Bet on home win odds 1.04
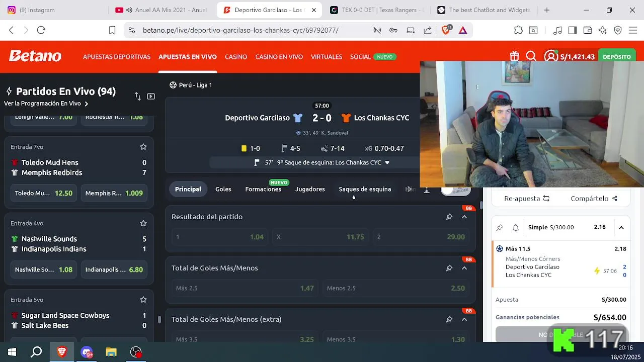This screenshot has height=362, width=644. [219, 237]
